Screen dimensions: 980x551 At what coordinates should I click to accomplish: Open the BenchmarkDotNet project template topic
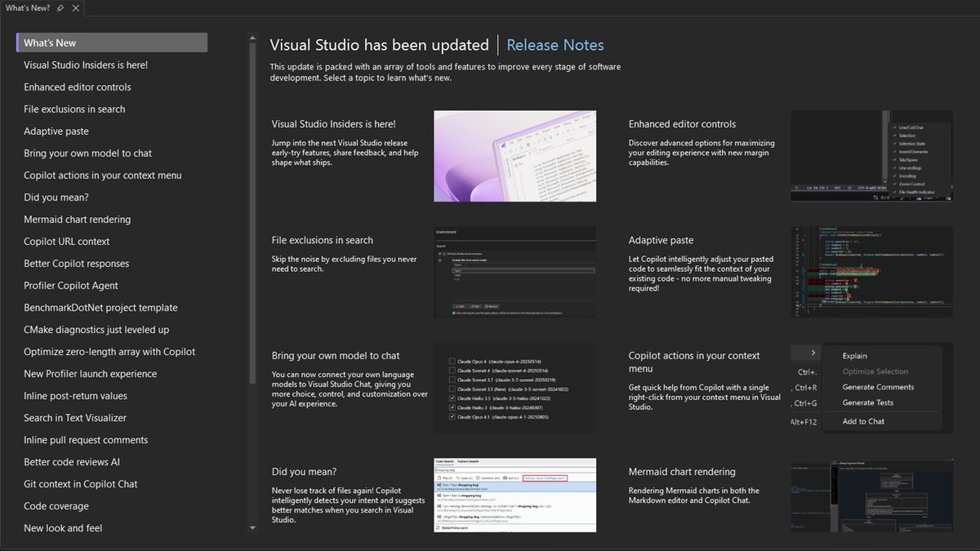click(100, 307)
